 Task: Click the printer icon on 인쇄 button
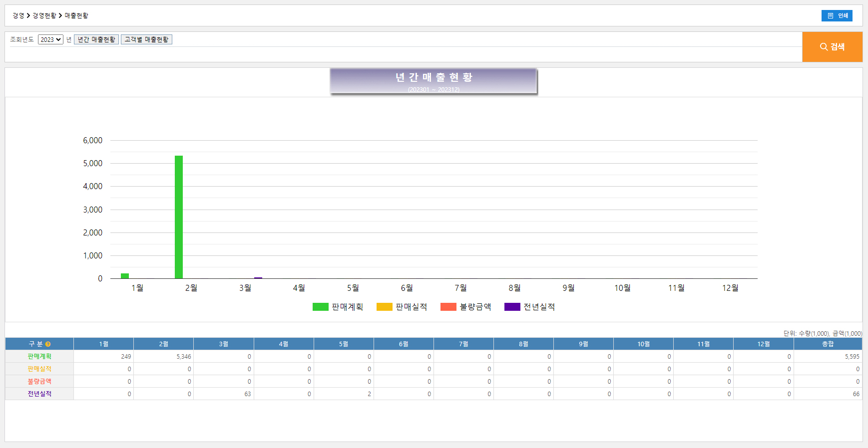[x=831, y=16]
